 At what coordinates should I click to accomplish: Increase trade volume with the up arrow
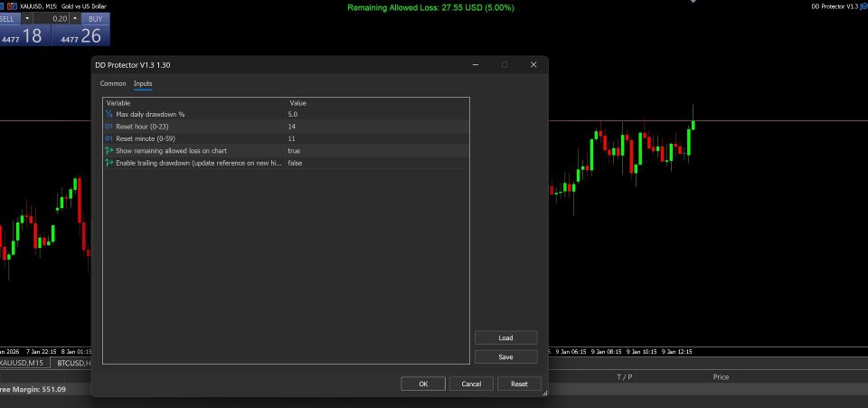(75, 19)
